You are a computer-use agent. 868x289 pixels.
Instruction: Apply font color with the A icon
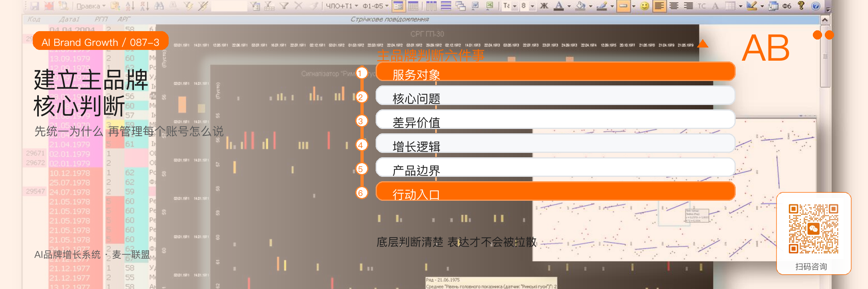point(559,6)
